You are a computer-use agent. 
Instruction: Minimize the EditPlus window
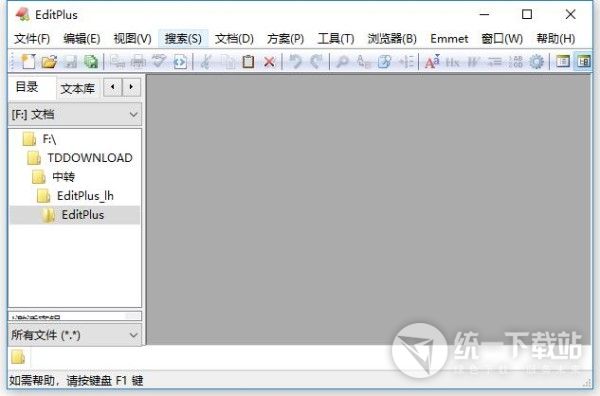484,15
